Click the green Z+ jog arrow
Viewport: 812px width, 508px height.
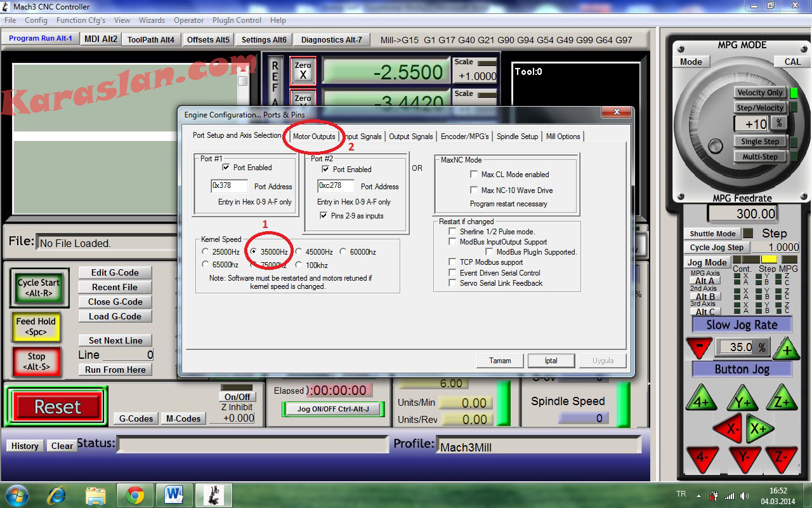pyautogui.click(x=782, y=399)
